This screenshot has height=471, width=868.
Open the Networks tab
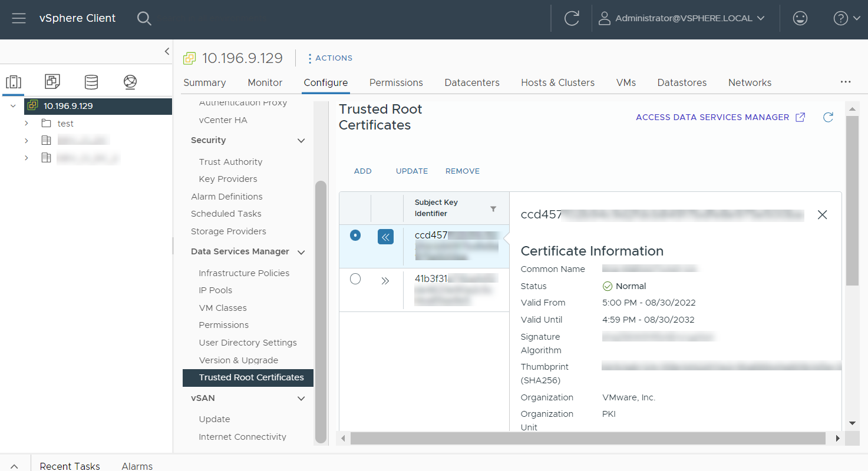[x=750, y=82]
